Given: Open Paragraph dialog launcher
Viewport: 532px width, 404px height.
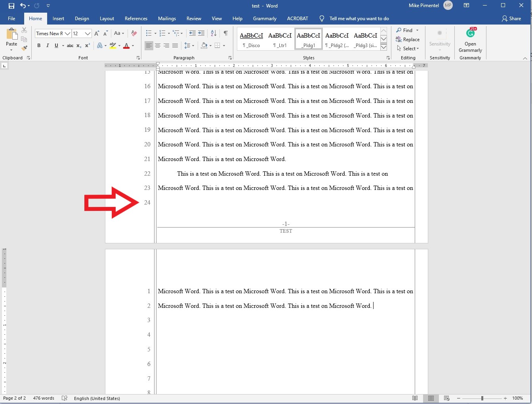Looking at the screenshot, I should [230, 58].
